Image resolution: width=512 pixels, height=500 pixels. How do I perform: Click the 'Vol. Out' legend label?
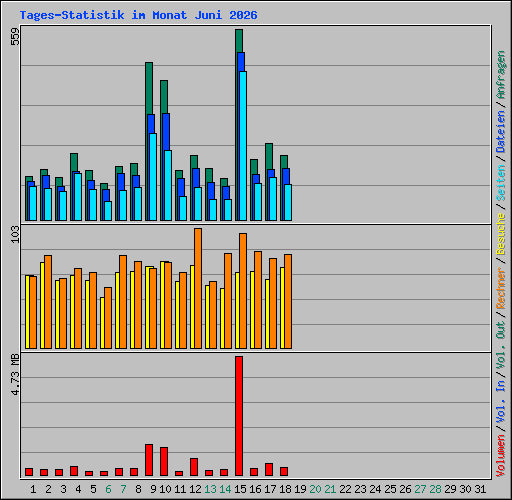(x=501, y=346)
